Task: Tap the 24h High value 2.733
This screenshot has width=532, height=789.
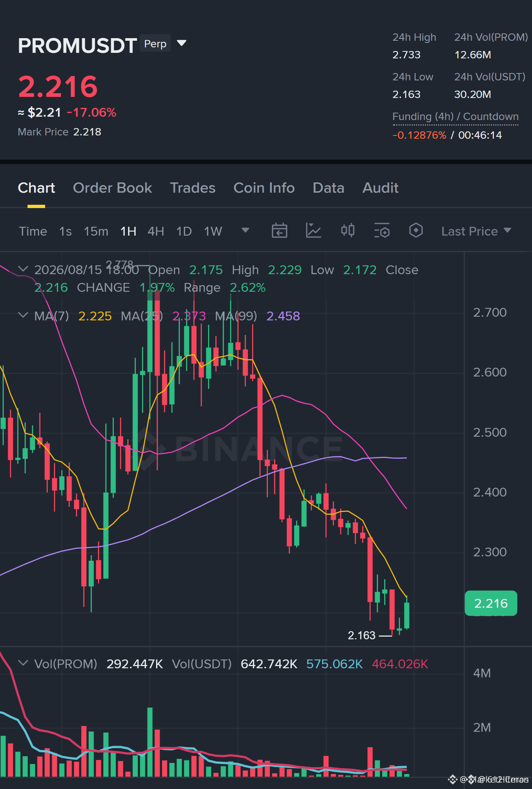Action: (407, 55)
